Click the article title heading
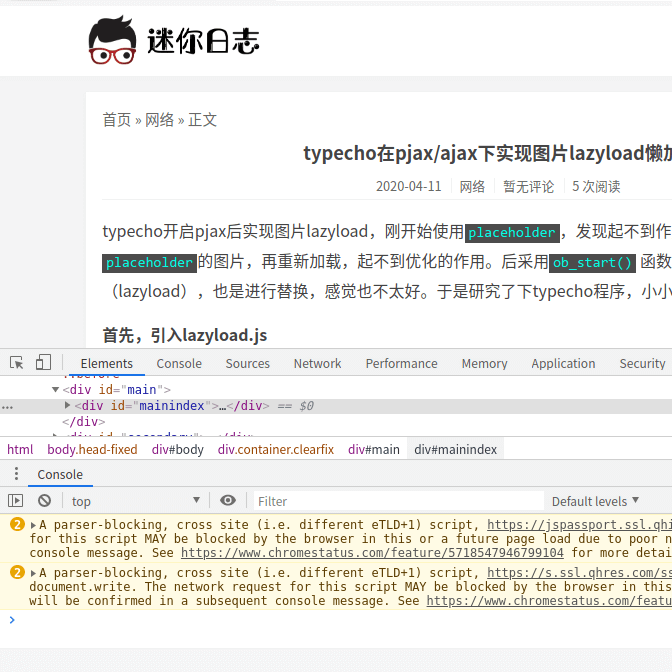672x672 pixels. [x=487, y=153]
